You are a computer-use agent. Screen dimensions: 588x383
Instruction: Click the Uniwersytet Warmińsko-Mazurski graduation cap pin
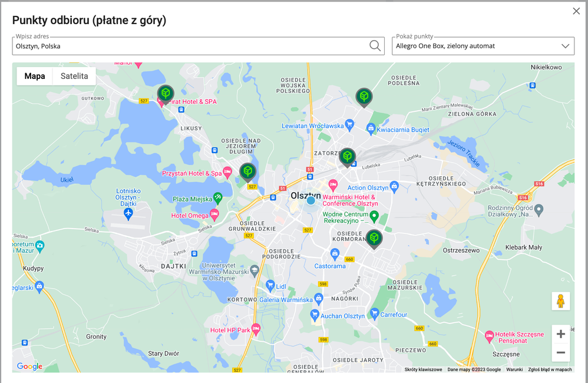255,271
